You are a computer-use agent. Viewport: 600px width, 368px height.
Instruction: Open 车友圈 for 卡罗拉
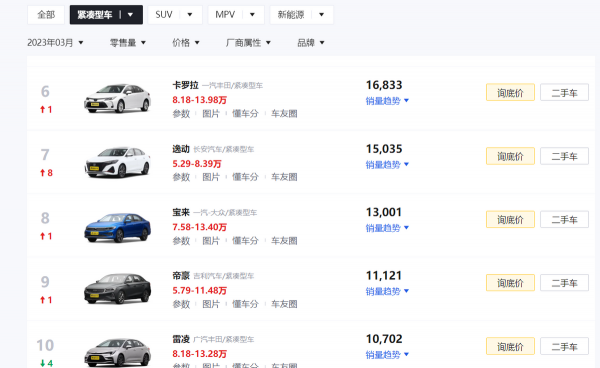(284, 114)
